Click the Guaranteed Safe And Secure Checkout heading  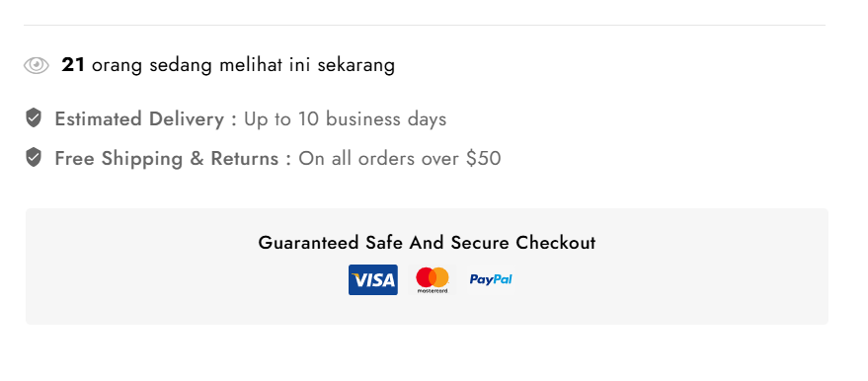[x=427, y=243]
